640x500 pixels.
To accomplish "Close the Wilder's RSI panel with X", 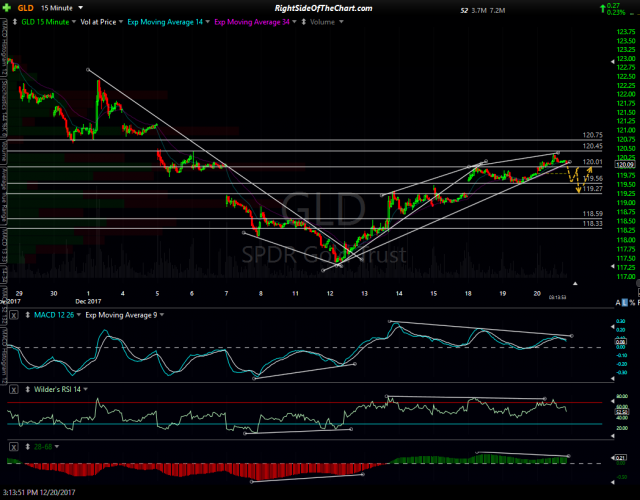I will tap(13, 390).
